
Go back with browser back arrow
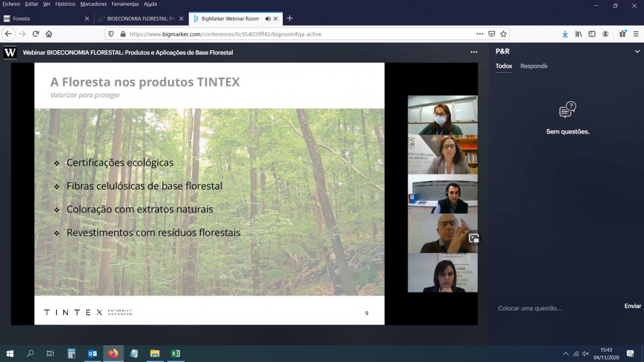[8, 34]
